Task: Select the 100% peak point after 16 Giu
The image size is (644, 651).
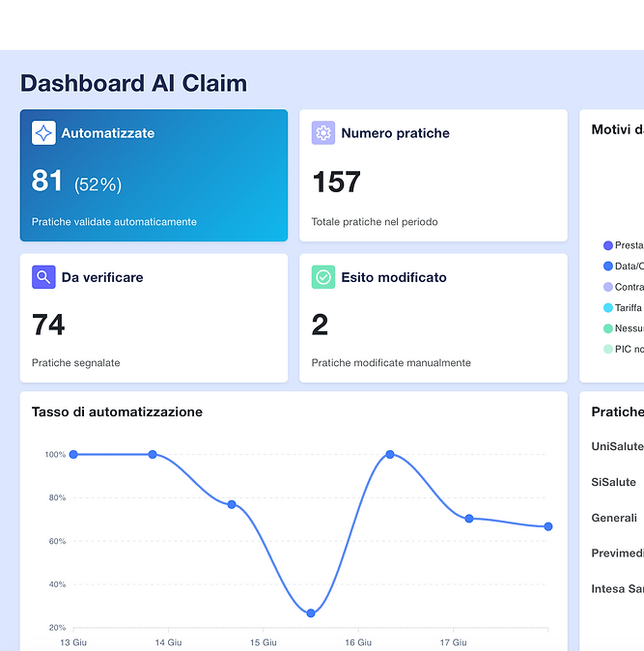Action: click(390, 454)
